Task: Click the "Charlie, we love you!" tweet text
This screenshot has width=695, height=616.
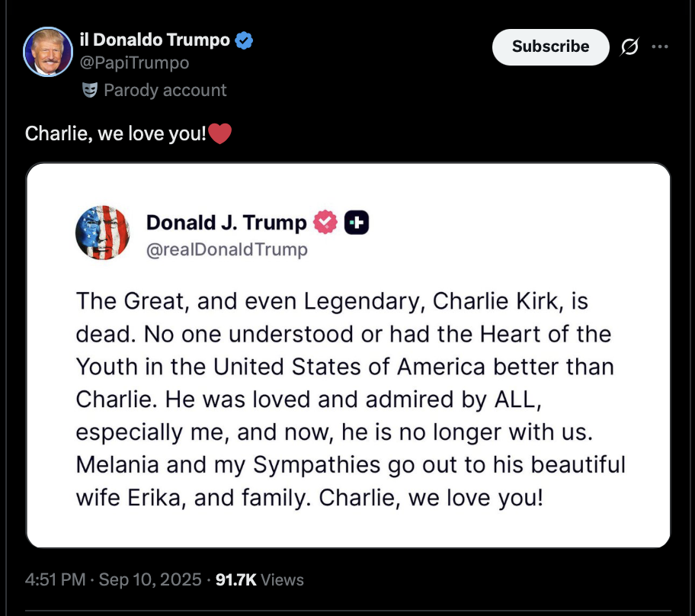Action: (x=116, y=134)
